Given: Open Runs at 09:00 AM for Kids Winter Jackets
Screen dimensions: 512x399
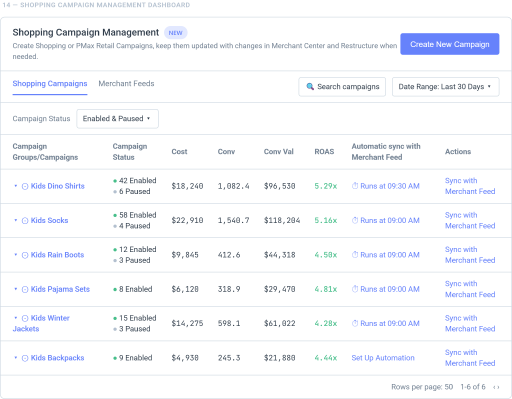Looking at the screenshot, I should pyautogui.click(x=390, y=323).
